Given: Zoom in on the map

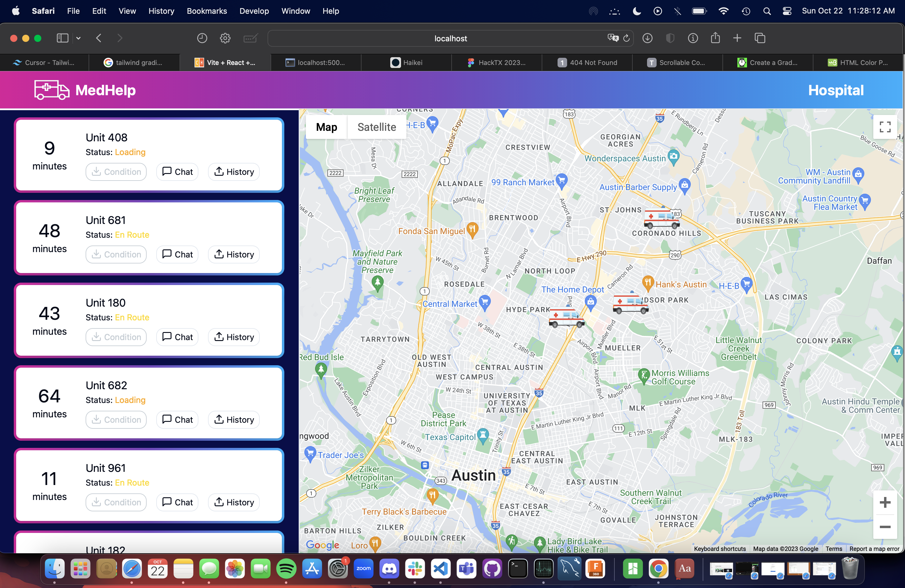Looking at the screenshot, I should [885, 502].
